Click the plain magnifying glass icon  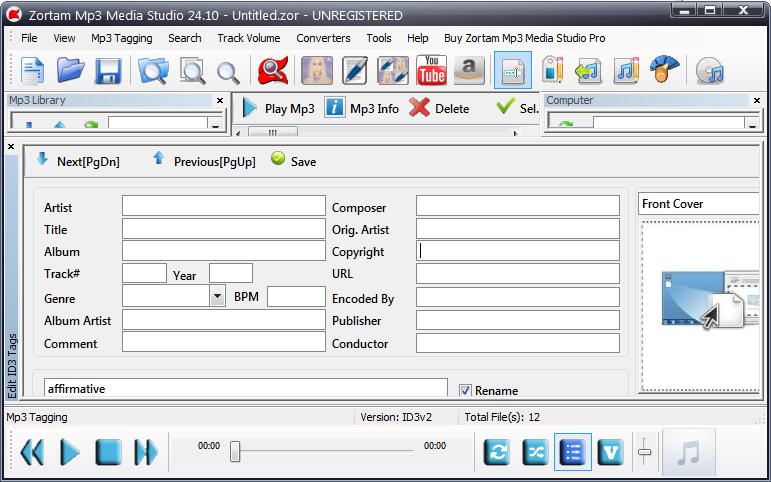click(x=228, y=73)
